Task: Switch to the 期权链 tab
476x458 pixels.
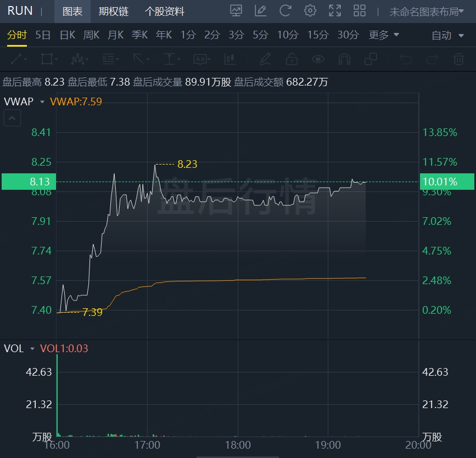Action: pos(114,12)
